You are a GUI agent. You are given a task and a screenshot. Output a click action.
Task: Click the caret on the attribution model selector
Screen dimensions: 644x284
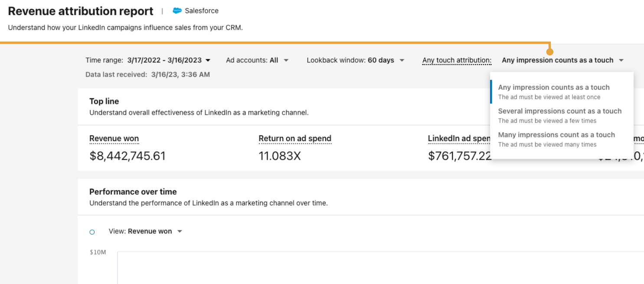pyautogui.click(x=621, y=60)
